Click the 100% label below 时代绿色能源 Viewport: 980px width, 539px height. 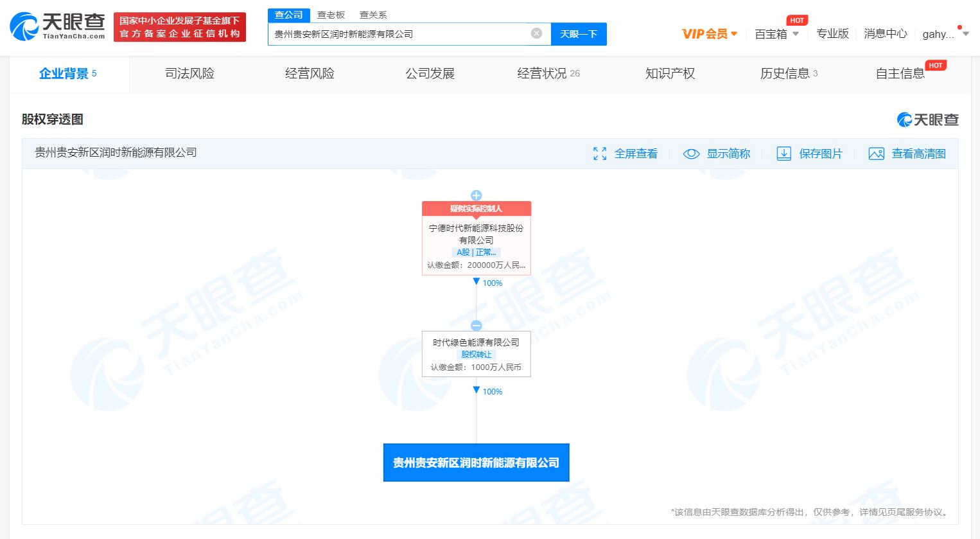pos(493,391)
